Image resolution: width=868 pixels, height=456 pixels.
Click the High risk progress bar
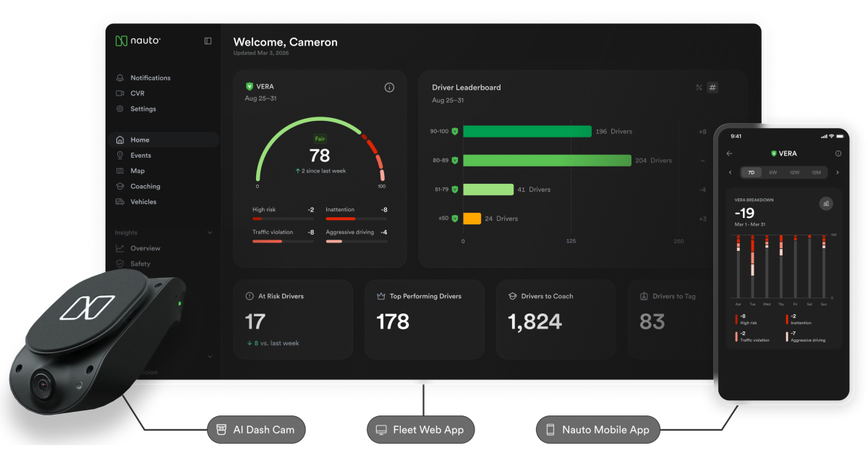pyautogui.click(x=283, y=218)
